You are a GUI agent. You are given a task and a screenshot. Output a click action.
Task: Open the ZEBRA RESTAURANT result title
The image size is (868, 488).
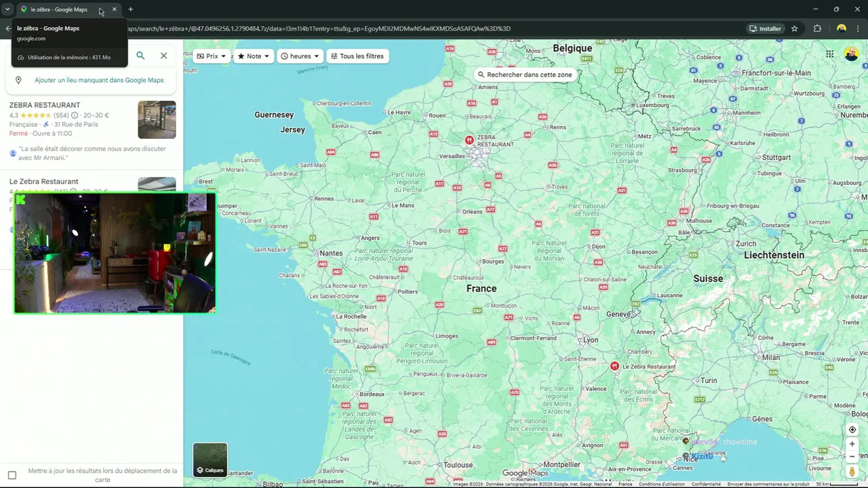(x=45, y=105)
